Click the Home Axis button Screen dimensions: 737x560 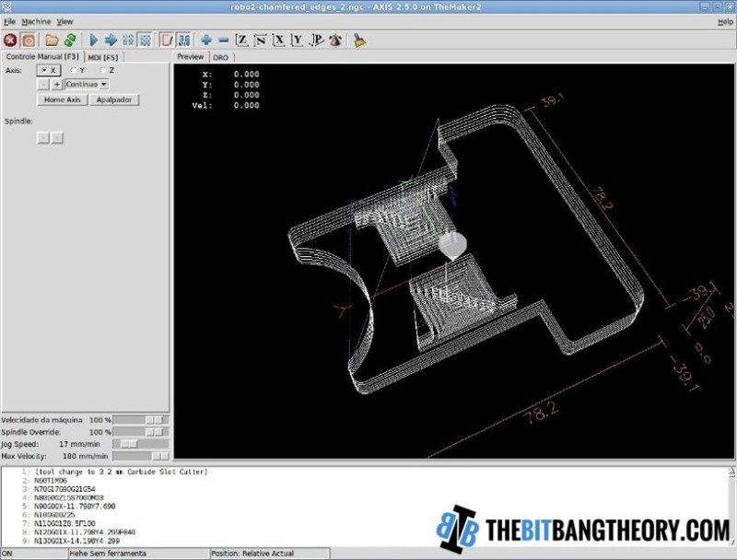(x=62, y=99)
